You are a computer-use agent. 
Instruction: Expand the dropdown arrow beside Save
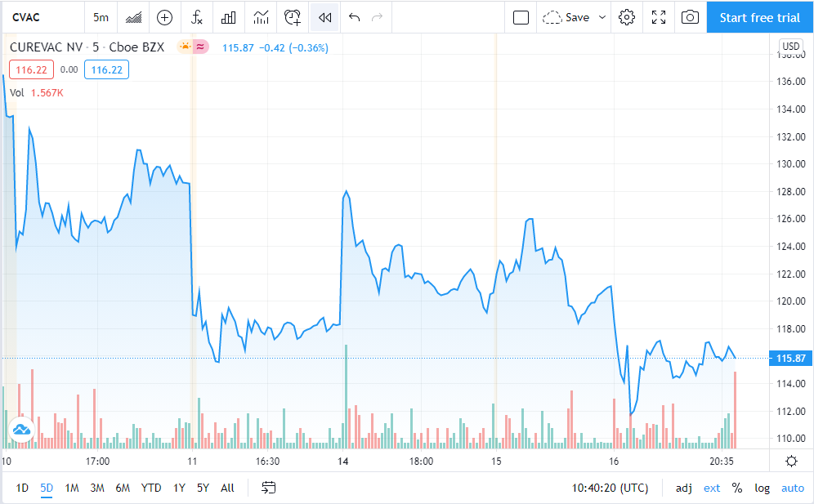(603, 17)
